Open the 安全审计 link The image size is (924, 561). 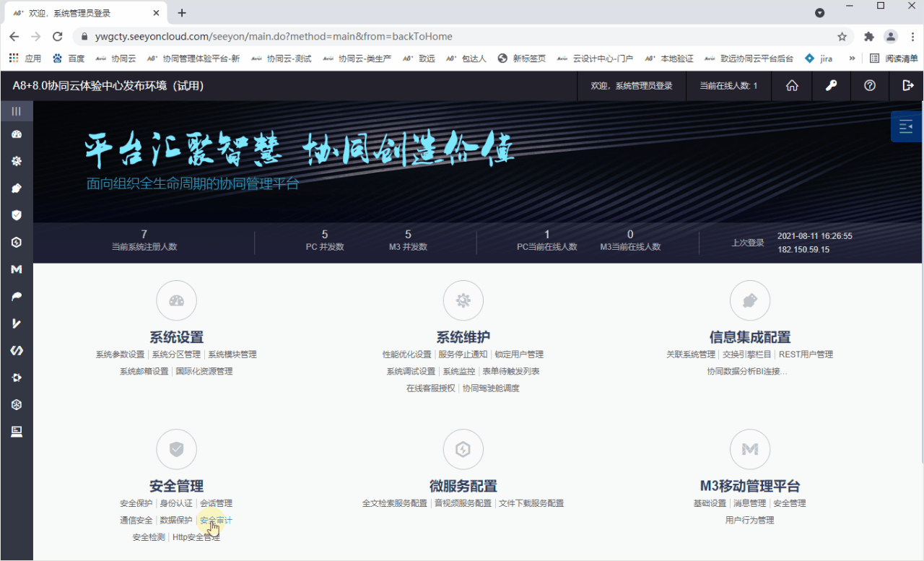click(216, 520)
